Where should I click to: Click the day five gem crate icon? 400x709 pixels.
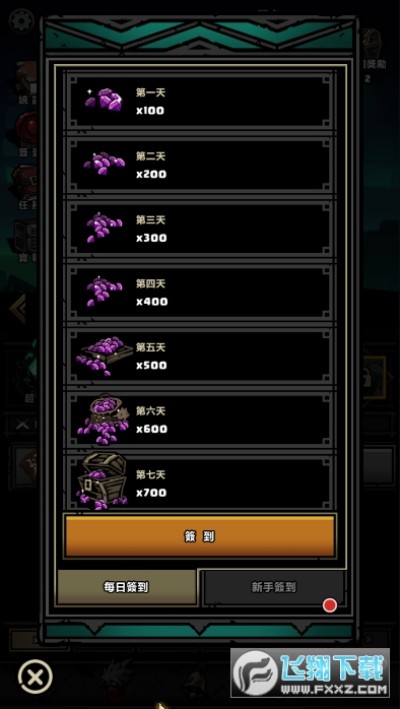tap(105, 355)
